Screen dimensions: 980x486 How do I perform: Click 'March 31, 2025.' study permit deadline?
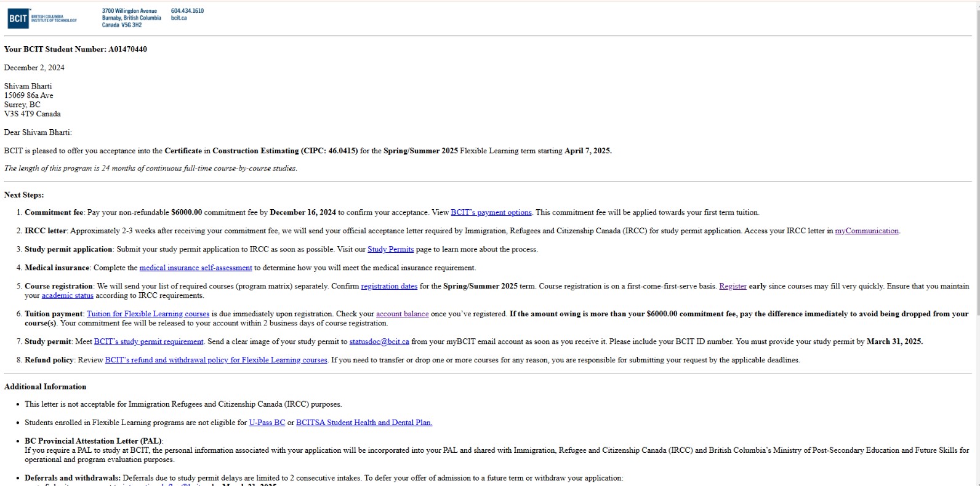click(894, 341)
